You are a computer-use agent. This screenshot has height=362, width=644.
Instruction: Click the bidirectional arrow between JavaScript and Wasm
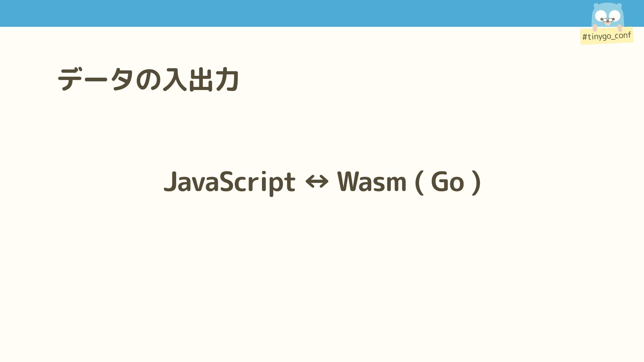[317, 182]
